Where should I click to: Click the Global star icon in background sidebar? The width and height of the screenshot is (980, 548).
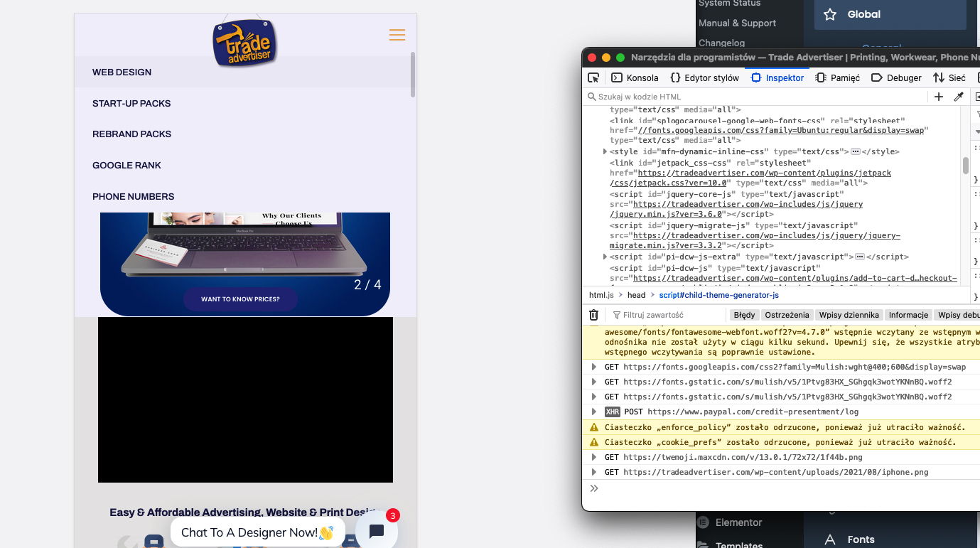830,14
